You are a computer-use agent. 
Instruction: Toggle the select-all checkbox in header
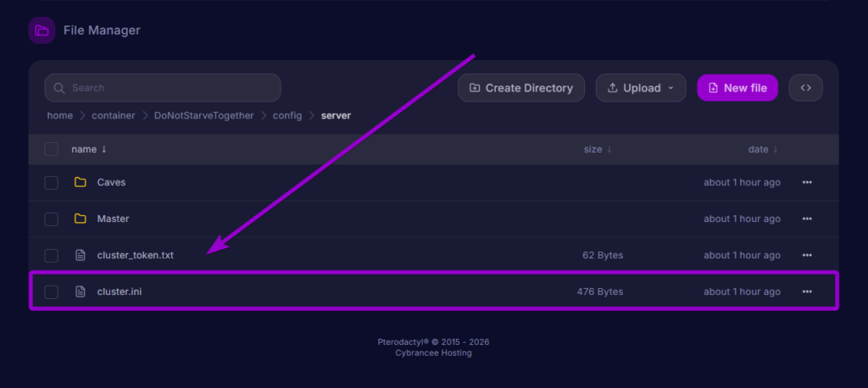pyautogui.click(x=52, y=149)
